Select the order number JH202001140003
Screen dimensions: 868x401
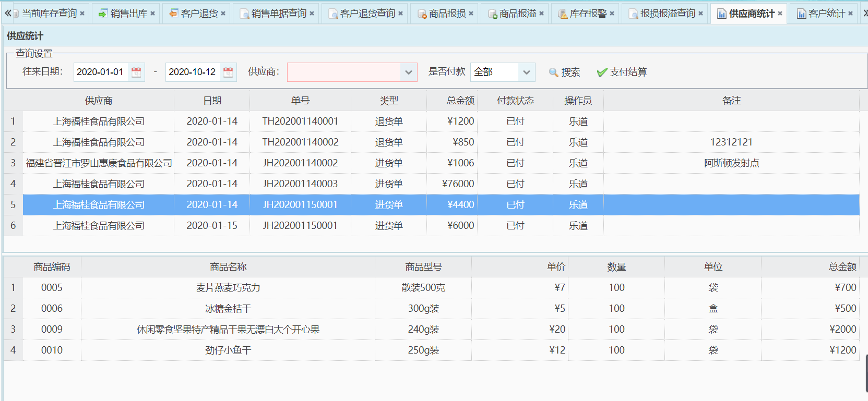(300, 184)
